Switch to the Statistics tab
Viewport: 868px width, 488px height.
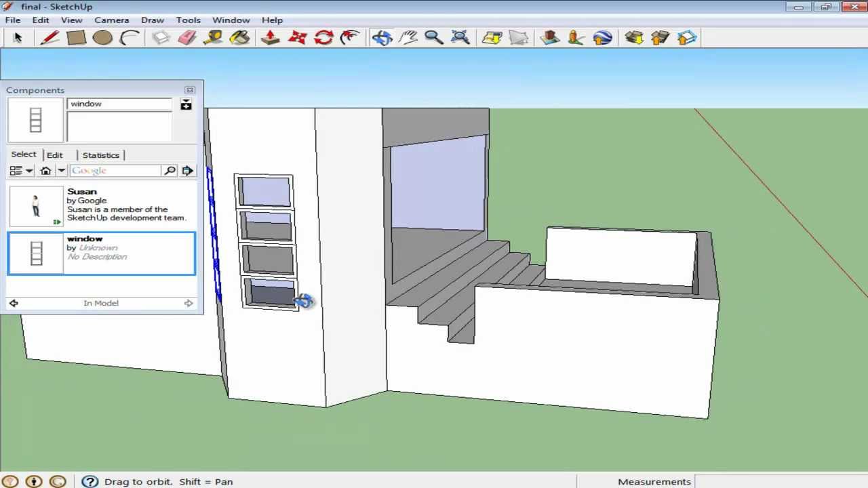[101, 155]
